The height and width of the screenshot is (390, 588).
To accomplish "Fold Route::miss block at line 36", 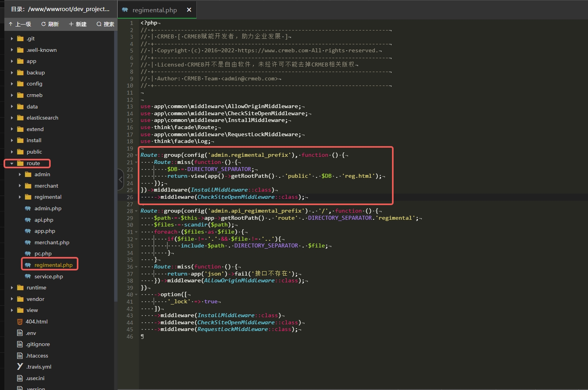I will 136,267.
